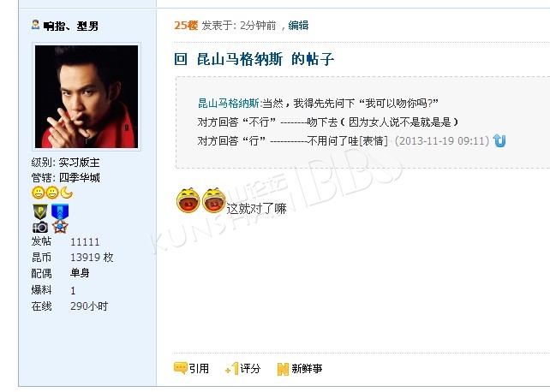
Task: Click the 昆山马格纳斯 name in the quote box
Action: coord(229,103)
